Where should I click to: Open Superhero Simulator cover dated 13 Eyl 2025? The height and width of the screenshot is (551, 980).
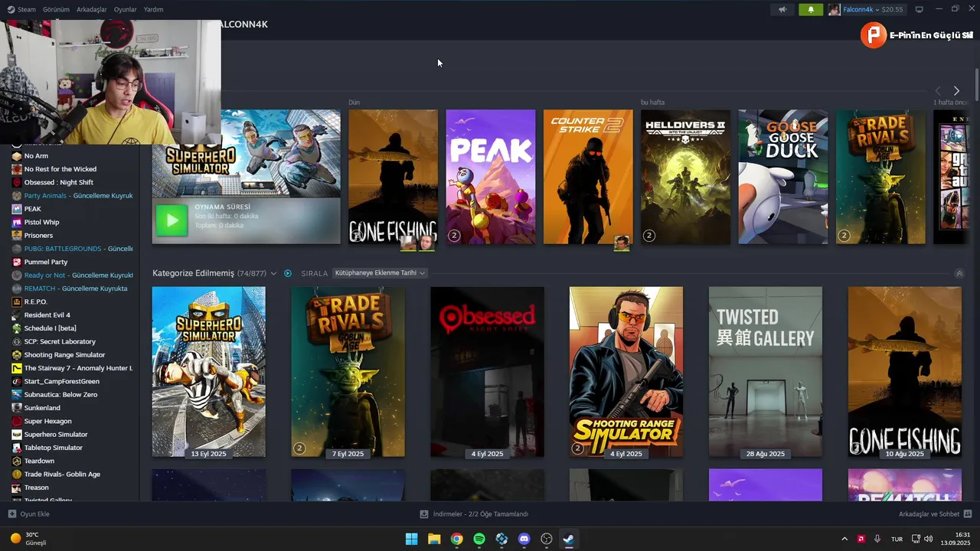coord(209,372)
